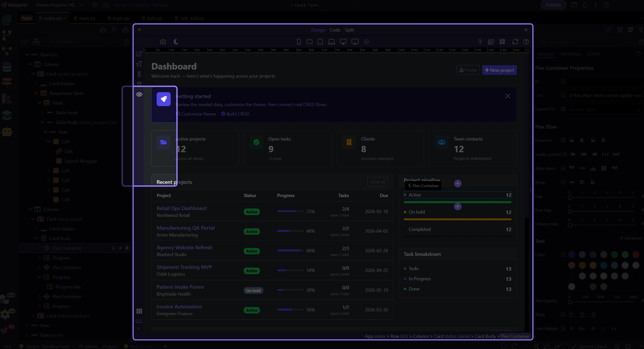Image resolution: width=644 pixels, height=349 pixels.
Task: Click the QR code icon in the toolbar
Action: point(502,42)
